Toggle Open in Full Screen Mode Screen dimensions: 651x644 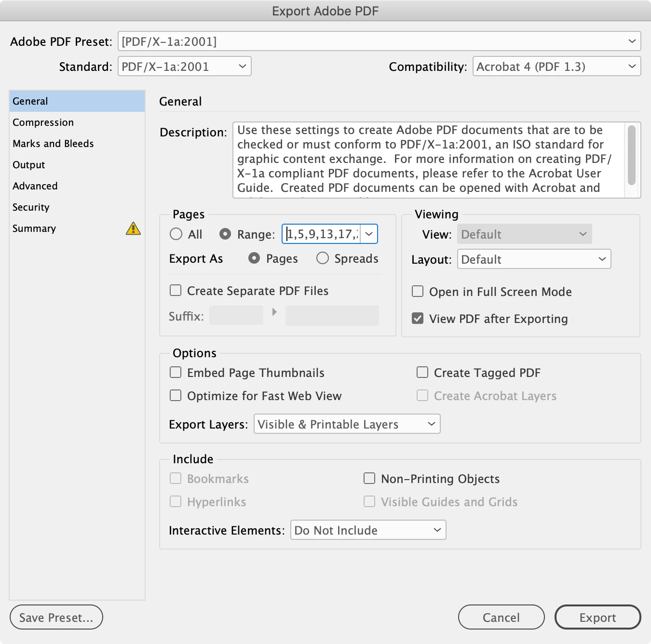coord(418,291)
